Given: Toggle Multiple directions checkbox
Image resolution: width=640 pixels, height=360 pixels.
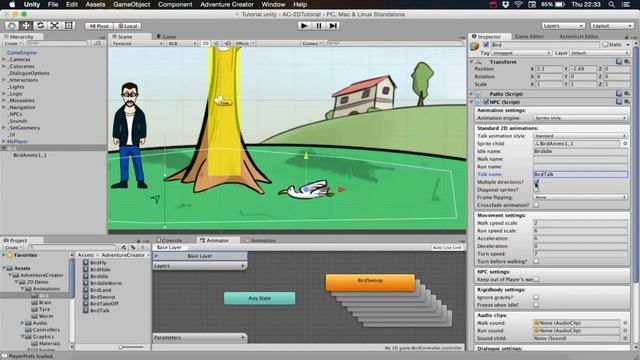Looking at the screenshot, I should (536, 182).
